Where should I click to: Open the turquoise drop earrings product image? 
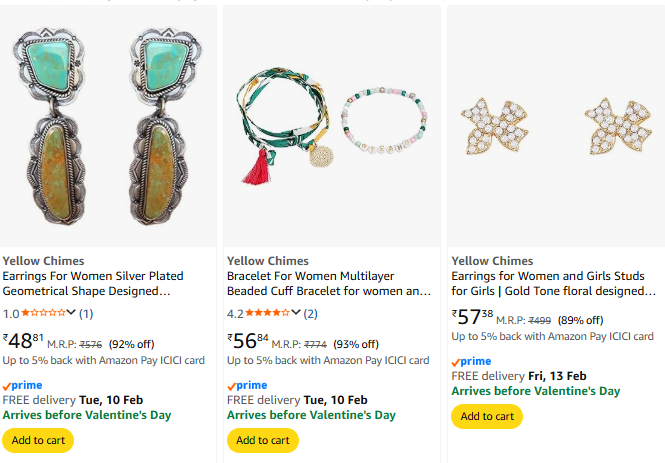(108, 127)
